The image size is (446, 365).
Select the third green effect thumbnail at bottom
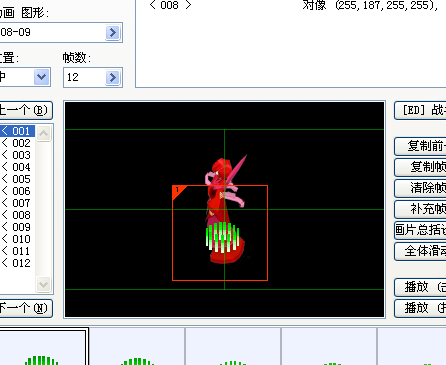coord(233,347)
